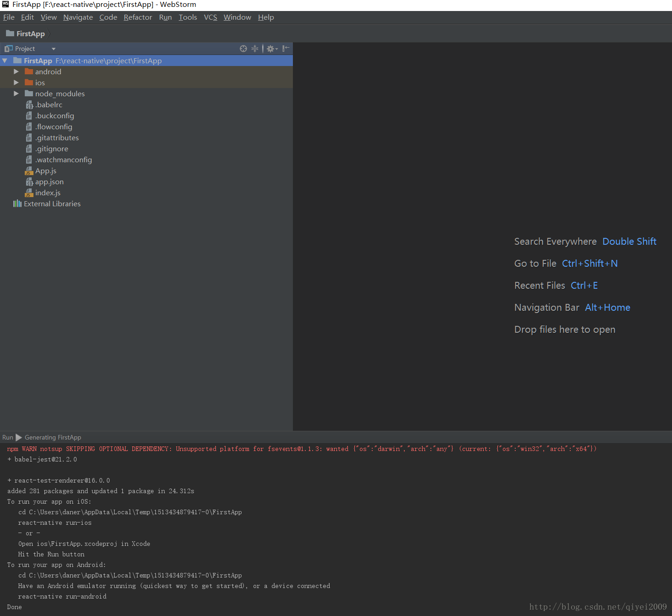Screen dimensions: 672x616
Task: Click the Ctrl+E Recent Files hint
Action: 584,286
